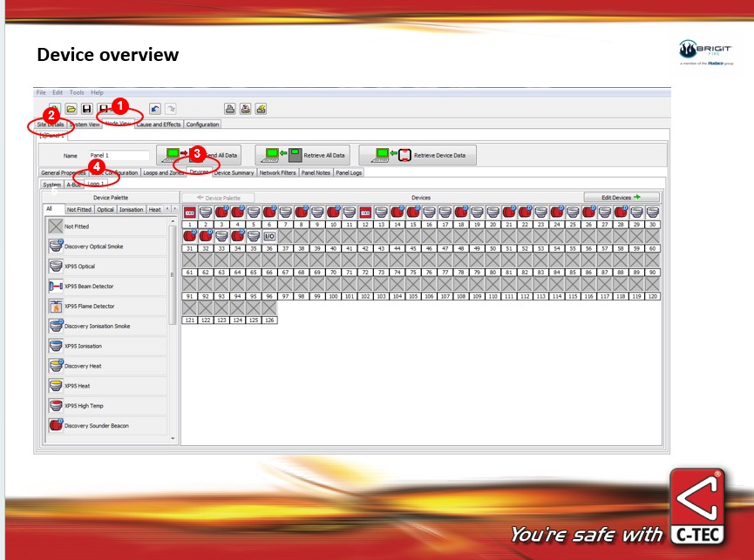The image size is (754, 560).
Task: Click the Print icon in toolbar
Action: coord(230,108)
